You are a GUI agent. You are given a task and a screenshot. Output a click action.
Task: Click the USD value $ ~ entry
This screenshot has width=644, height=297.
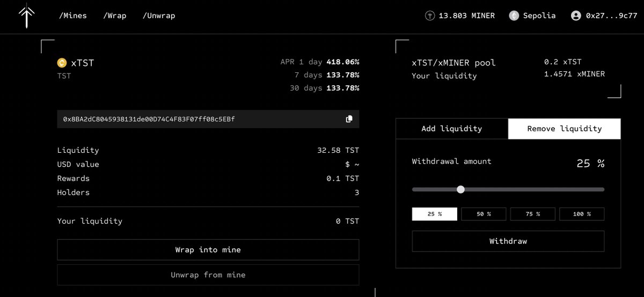tap(353, 165)
